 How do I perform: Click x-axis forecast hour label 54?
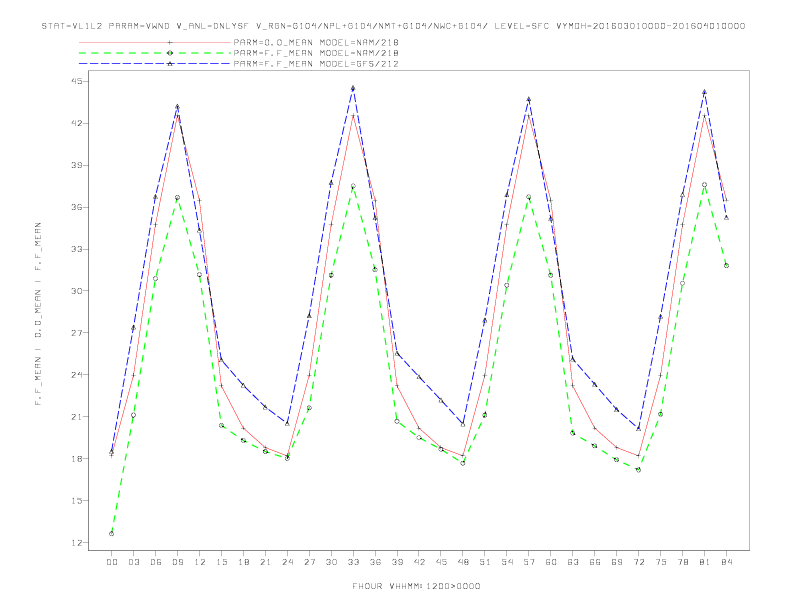[x=507, y=562]
